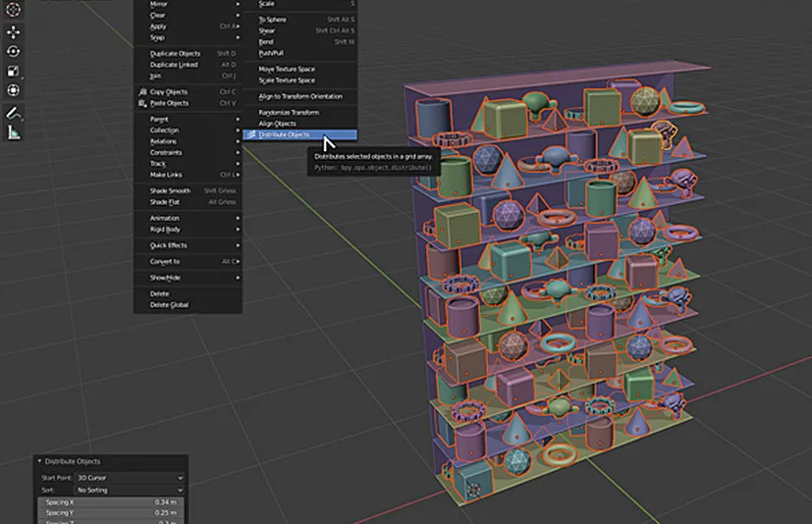Screen dimensions: 812x524
Task: Choose To Sphere in the Transform submenu
Action: (x=299, y=20)
